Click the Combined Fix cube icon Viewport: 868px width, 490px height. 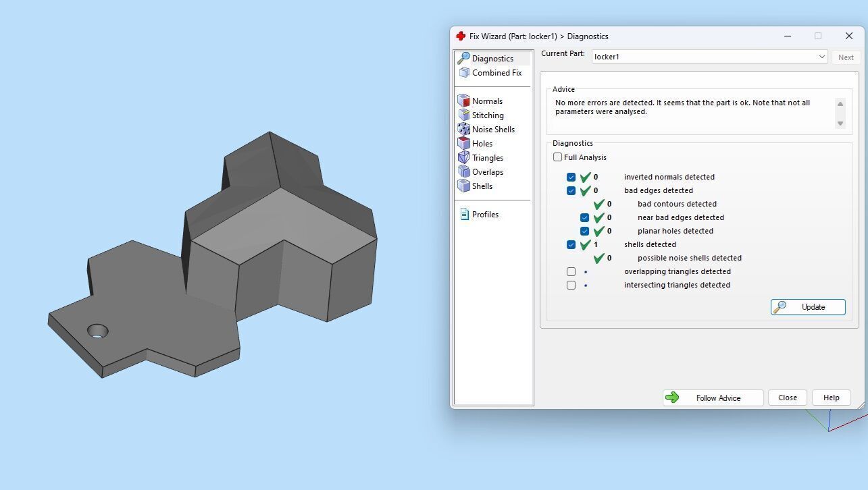click(x=463, y=73)
